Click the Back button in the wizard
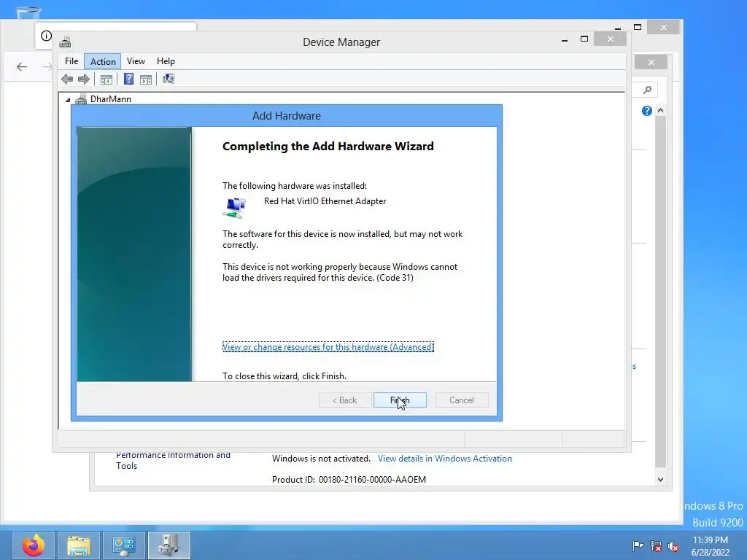The image size is (747, 560). tap(345, 400)
